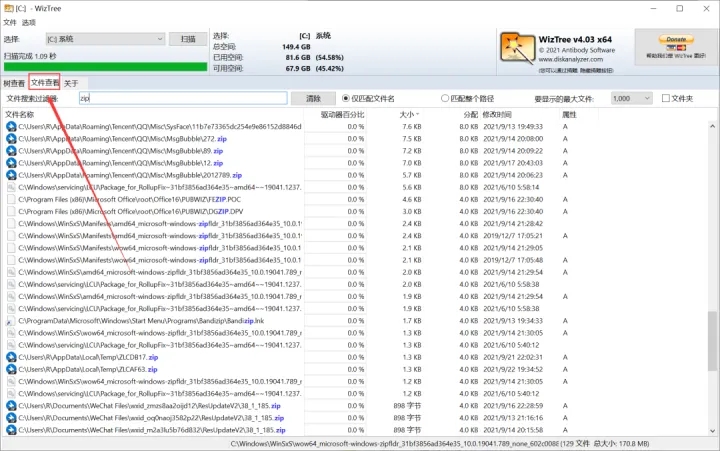The width and height of the screenshot is (720, 451).
Task: Sort by the 大小 column header
Action: click(409, 114)
